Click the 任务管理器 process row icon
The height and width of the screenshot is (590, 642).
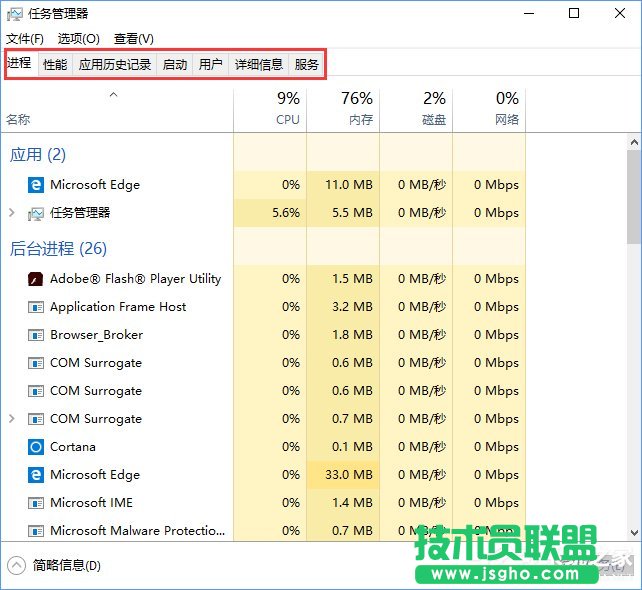click(36, 213)
